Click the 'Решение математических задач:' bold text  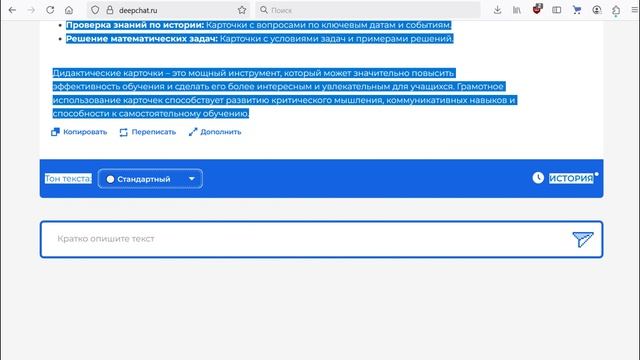pyautogui.click(x=142, y=39)
